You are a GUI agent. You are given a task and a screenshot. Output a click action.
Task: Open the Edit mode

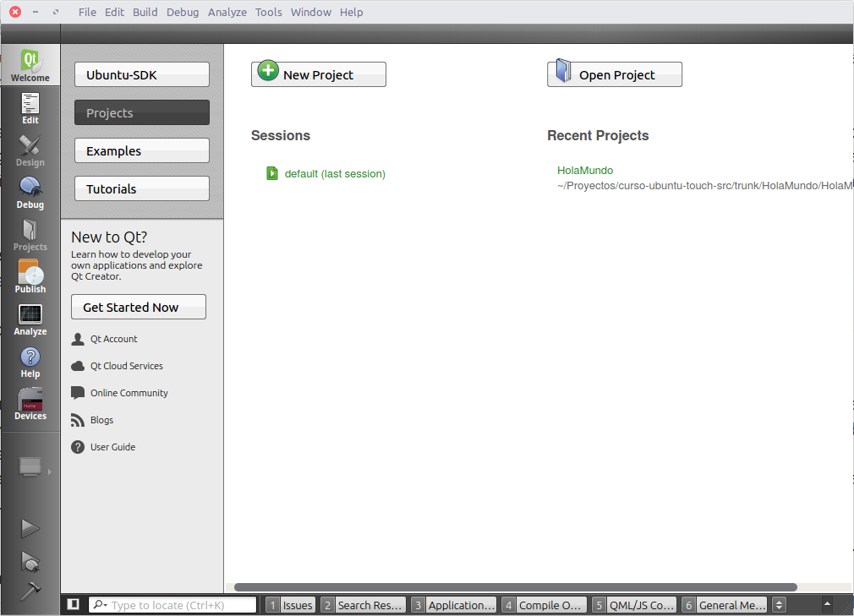[30, 108]
